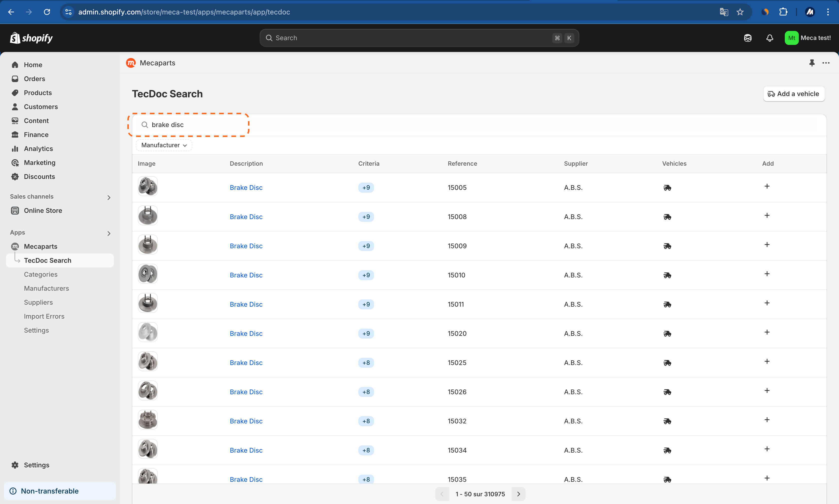
Task: Add brake disc reference 15032
Action: pyautogui.click(x=767, y=420)
